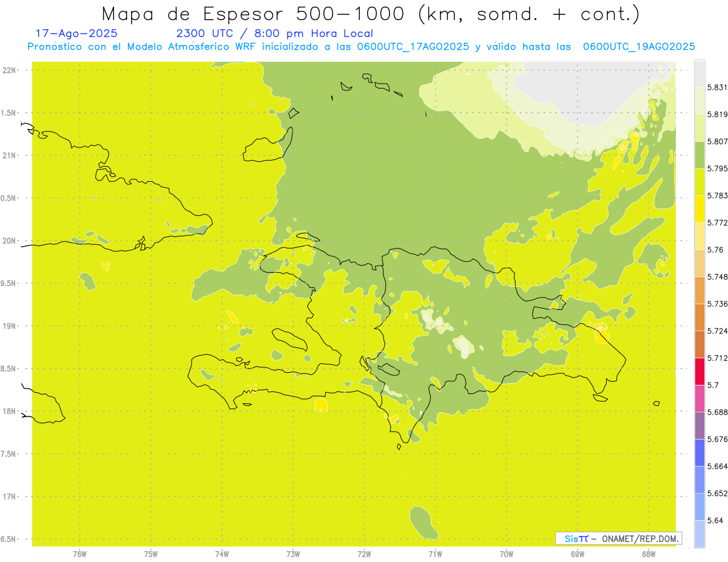This screenshot has width=728, height=562.
Task: Pick the orange swatch between 5.736 and 5.748
Action: (699, 290)
